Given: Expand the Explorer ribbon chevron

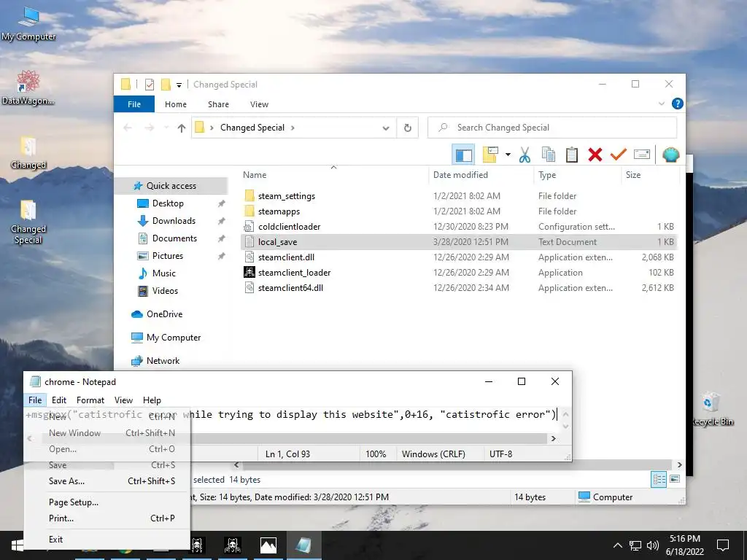Looking at the screenshot, I should [661, 104].
